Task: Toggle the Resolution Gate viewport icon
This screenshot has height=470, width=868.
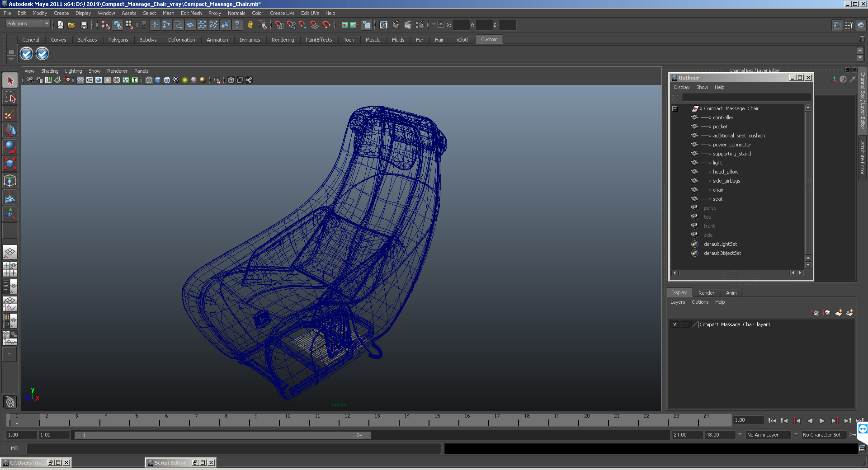Action: (99, 80)
